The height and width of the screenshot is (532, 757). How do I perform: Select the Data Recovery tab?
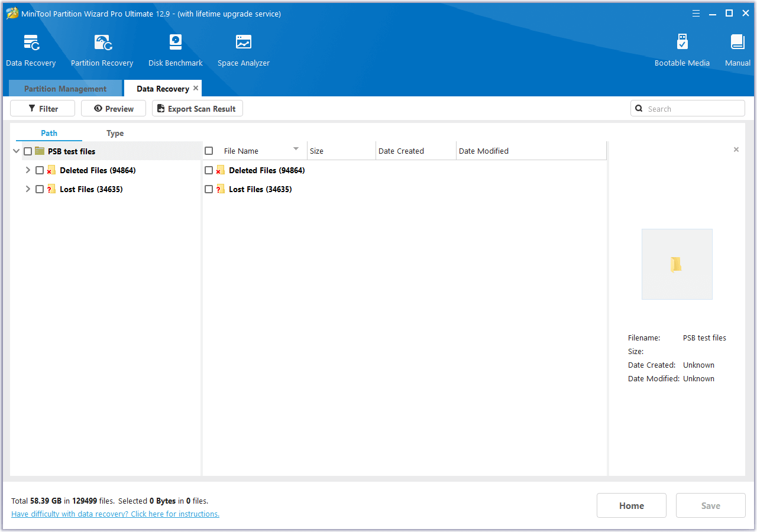163,89
